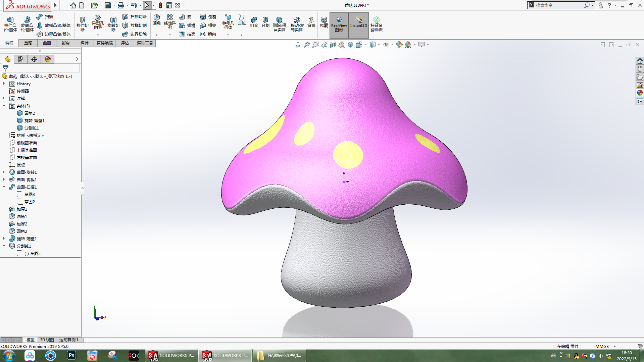Open the edit appearance icon in view toolbar
The width and height of the screenshot is (644, 362).
(399, 45)
